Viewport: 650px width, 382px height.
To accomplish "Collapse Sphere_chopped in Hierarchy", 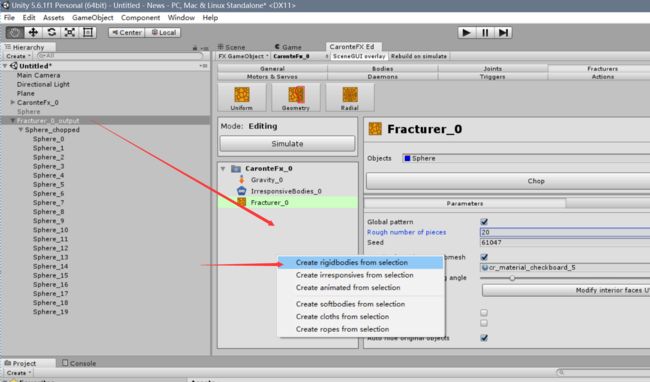I will pos(20,129).
